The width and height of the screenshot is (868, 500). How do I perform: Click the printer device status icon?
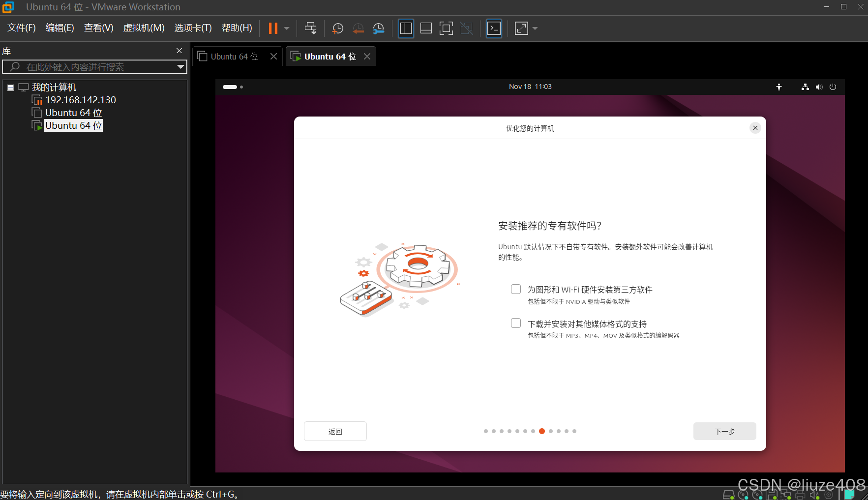[x=800, y=495]
